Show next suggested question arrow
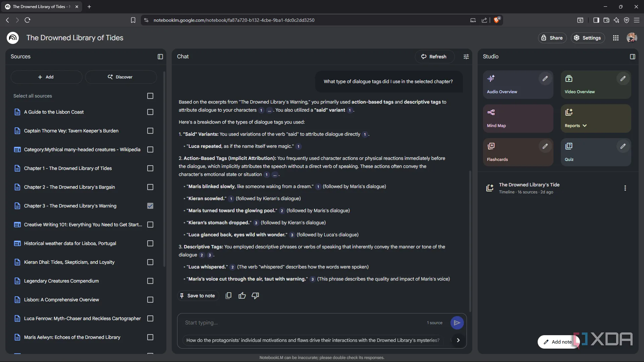Image resolution: width=644 pixels, height=362 pixels. [x=458, y=340]
